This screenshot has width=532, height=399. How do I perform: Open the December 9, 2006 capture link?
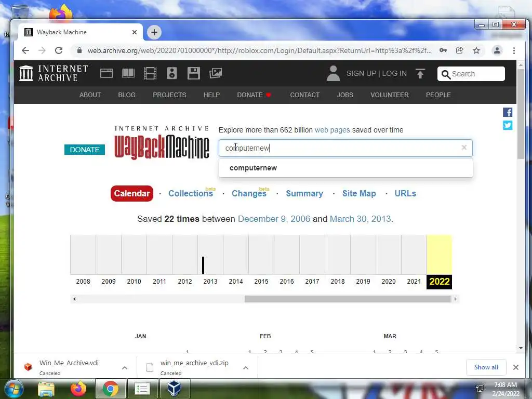pyautogui.click(x=274, y=219)
